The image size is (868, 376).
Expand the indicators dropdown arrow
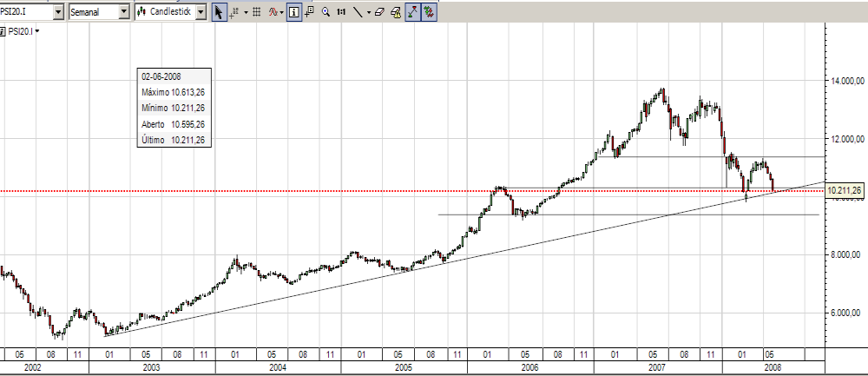coord(282,12)
